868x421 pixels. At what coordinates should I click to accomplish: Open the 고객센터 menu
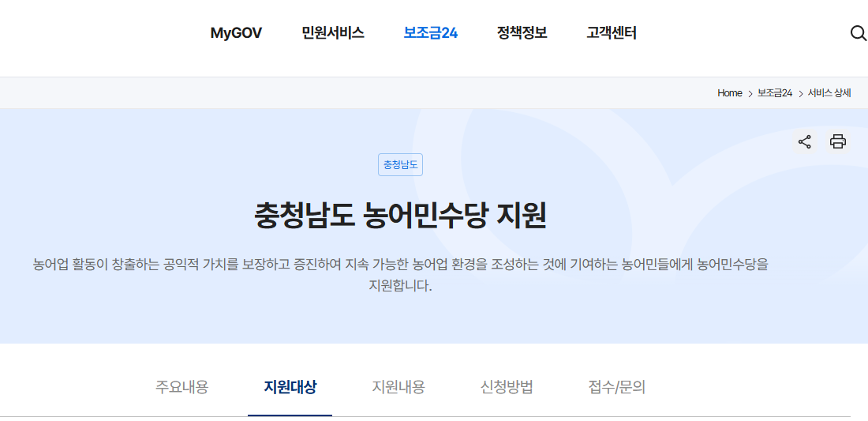coord(612,33)
